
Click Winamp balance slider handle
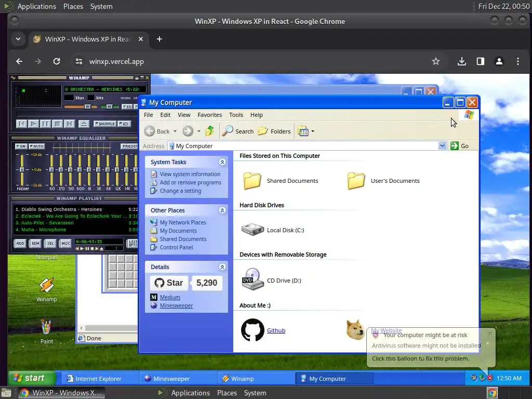click(x=109, y=107)
